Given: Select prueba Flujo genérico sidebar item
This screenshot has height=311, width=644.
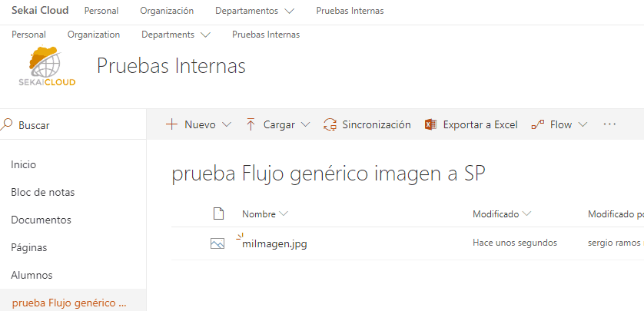Looking at the screenshot, I should (x=73, y=303).
